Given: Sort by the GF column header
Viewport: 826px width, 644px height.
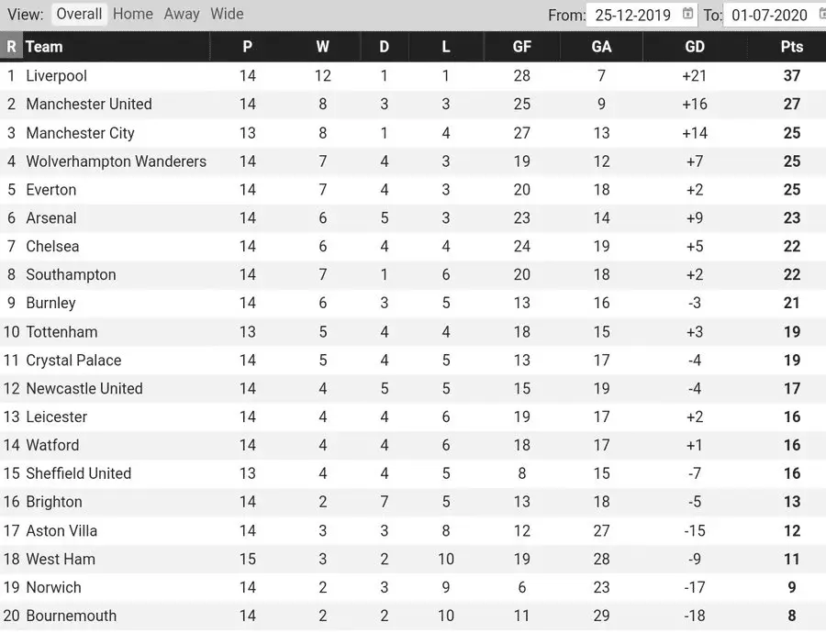Looking at the screenshot, I should [x=522, y=47].
